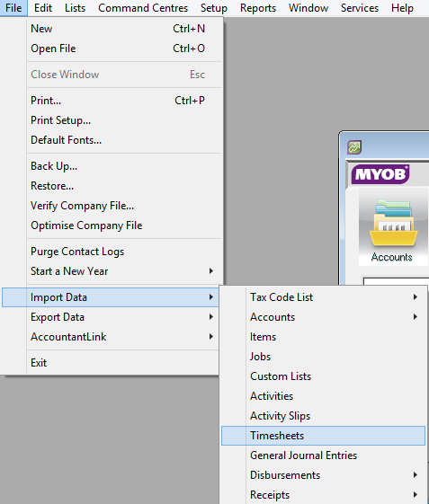429x504 pixels.
Task: Select Timesheets from the Import Data submenu
Action: pyautogui.click(x=323, y=436)
